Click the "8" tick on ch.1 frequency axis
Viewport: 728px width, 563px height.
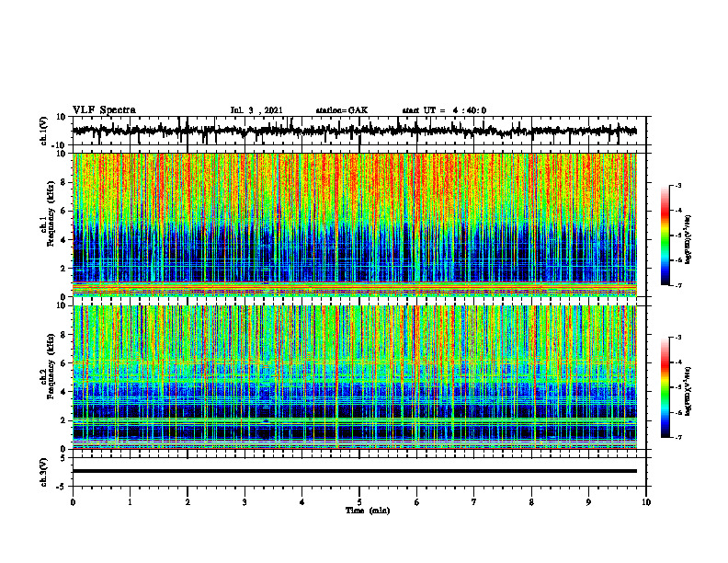tap(63, 182)
